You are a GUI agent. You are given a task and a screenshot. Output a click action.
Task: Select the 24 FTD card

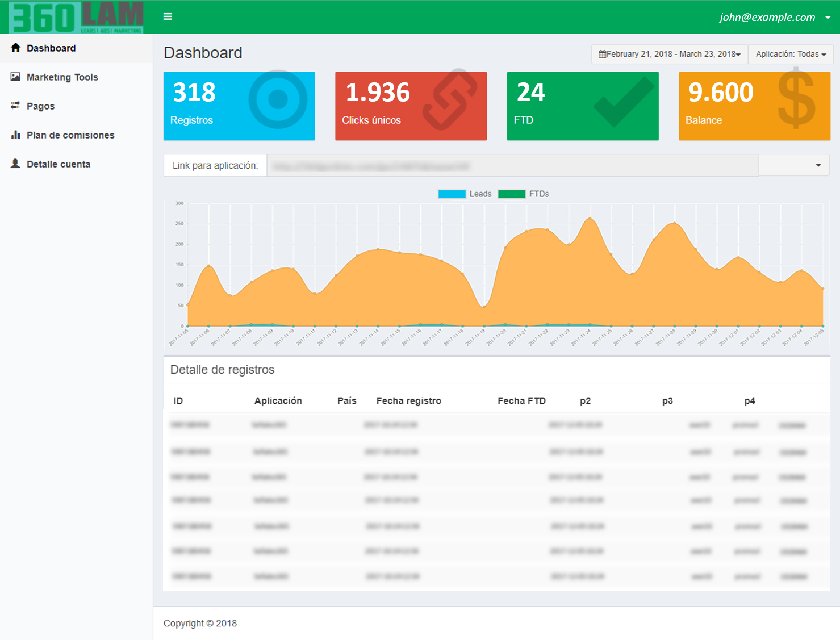click(x=583, y=106)
